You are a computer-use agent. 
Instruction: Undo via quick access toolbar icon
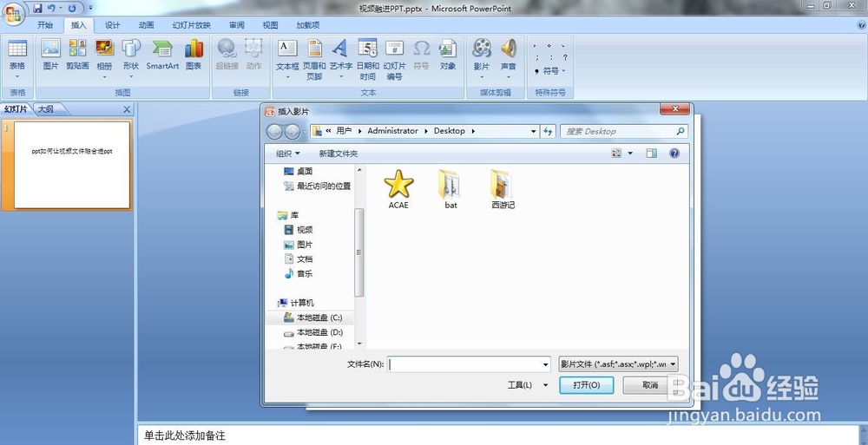click(51, 8)
